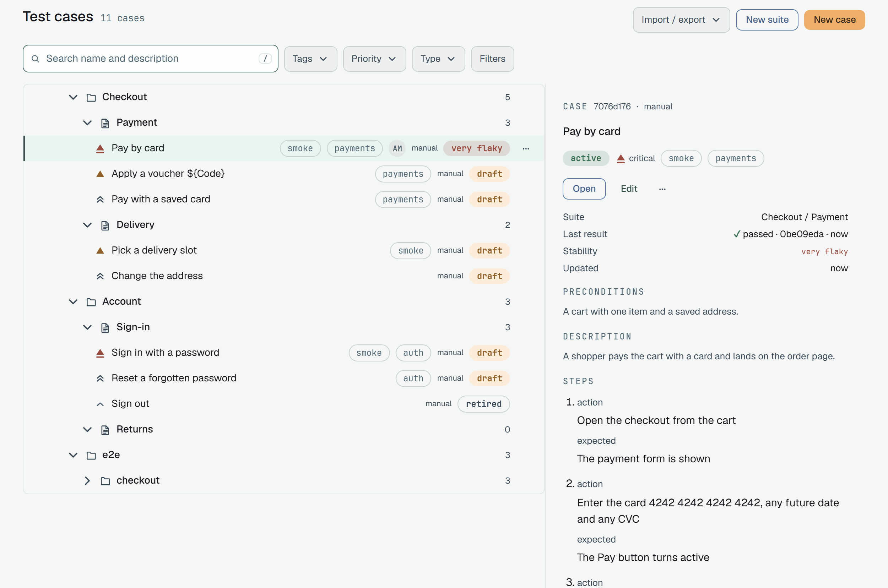Viewport: 888px width, 588px height.
Task: Click Edit in the case detail panel
Action: click(629, 189)
